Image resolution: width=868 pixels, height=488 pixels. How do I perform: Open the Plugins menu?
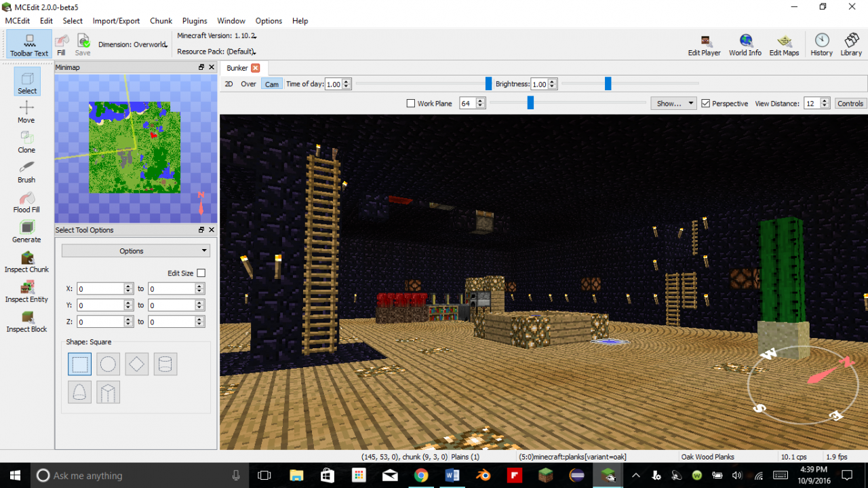click(x=195, y=20)
